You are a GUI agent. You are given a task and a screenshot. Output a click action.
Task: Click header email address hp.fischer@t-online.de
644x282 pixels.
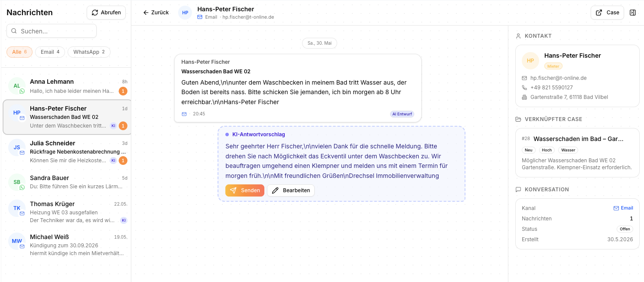coord(248,17)
